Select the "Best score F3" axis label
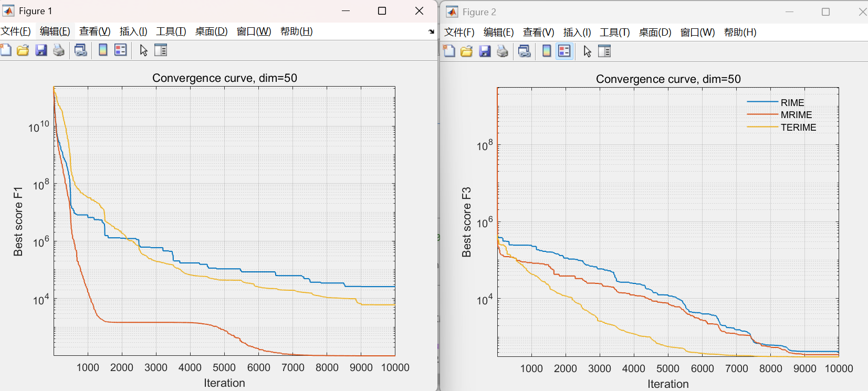Screen dimensions: 868x391 click(466, 223)
